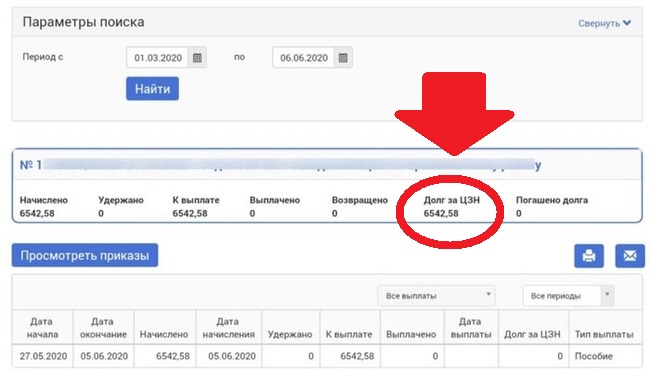This screenshot has width=650, height=390.
Task: Click summary value under Начислено label
Action: pos(37,213)
